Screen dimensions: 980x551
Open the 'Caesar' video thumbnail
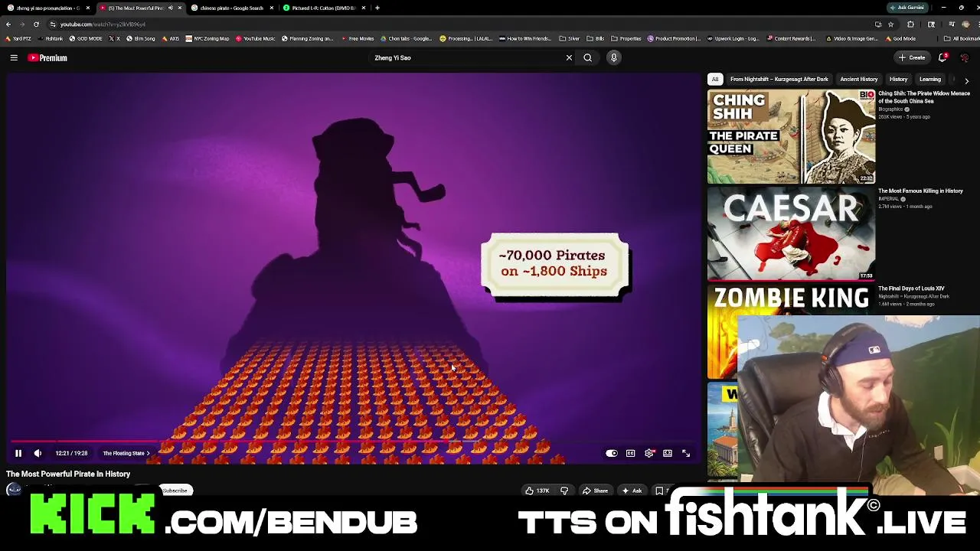pos(791,234)
